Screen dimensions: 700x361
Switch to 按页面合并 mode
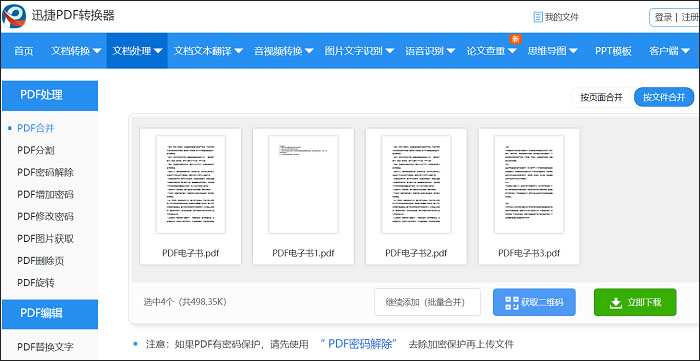click(601, 97)
